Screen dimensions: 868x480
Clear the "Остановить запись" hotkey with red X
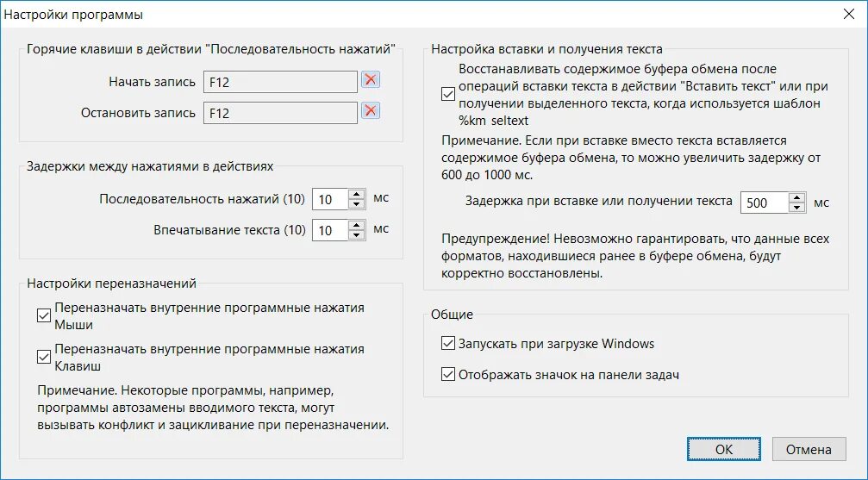(371, 110)
